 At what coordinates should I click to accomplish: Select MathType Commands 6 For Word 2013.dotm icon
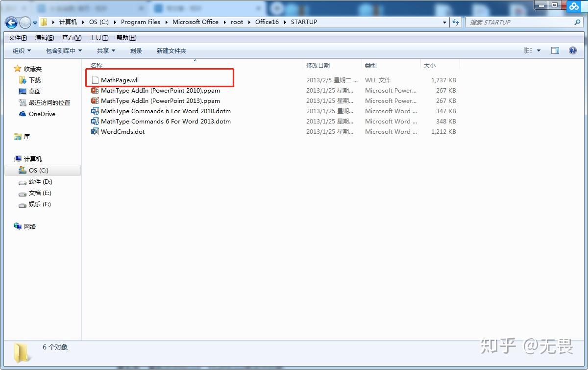click(95, 121)
